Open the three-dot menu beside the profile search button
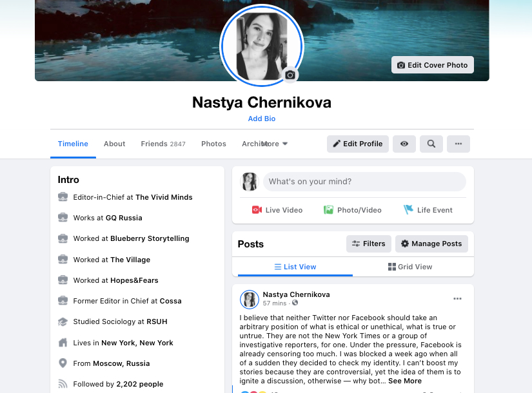Screen dimensions: 532x393 (458, 144)
